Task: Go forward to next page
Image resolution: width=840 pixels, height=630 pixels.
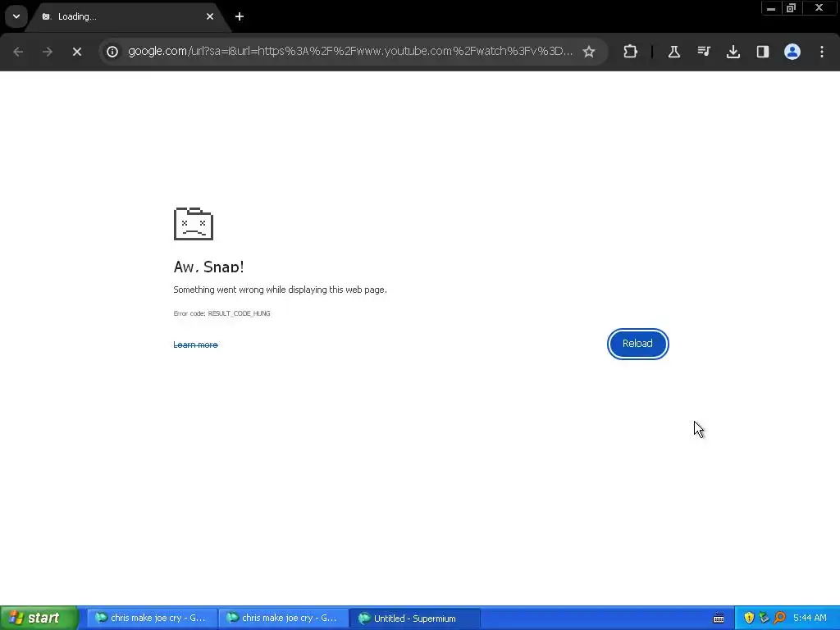Action: [x=47, y=52]
